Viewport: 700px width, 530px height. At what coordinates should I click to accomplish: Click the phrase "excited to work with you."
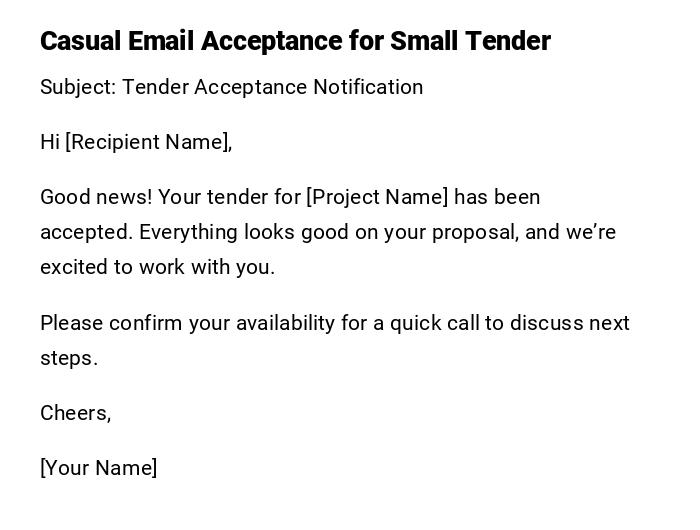coord(157,267)
